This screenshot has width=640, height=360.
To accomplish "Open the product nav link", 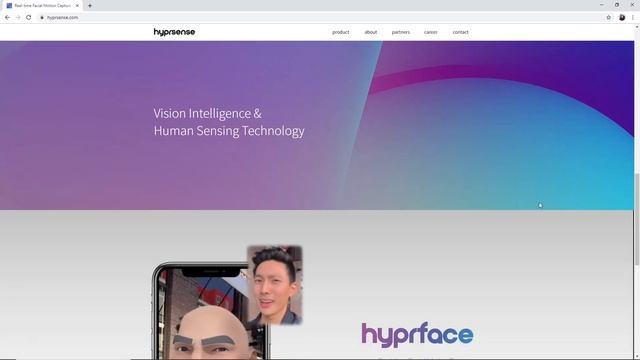I will coord(340,32).
